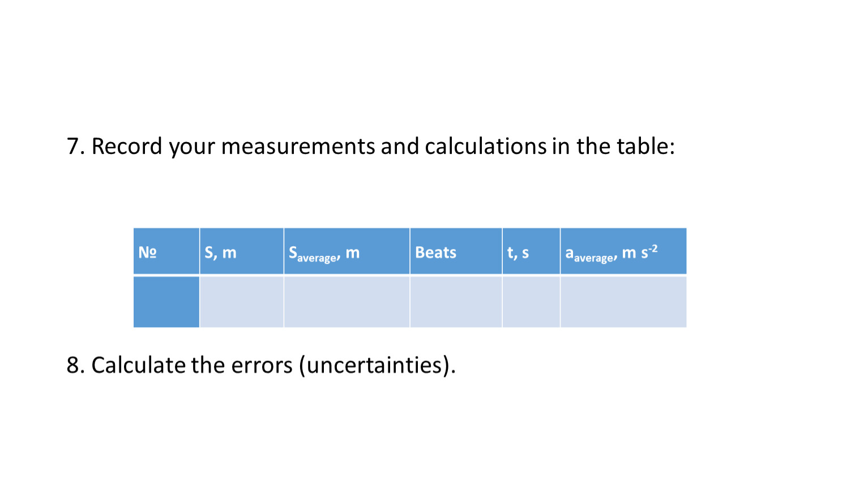The width and height of the screenshot is (868, 489).
Task: Click the list number '7.'
Action: (x=76, y=147)
